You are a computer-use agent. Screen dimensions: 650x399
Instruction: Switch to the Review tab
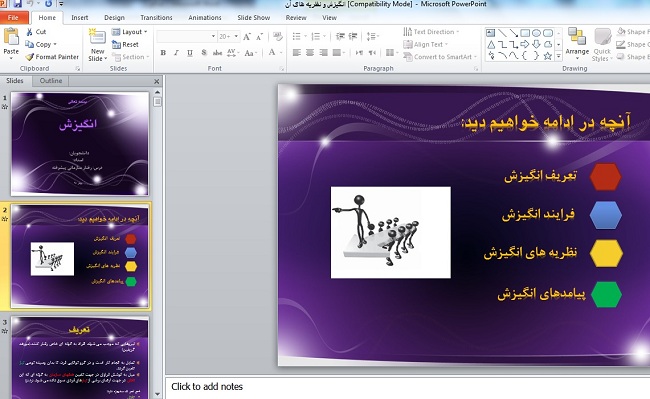pos(296,17)
